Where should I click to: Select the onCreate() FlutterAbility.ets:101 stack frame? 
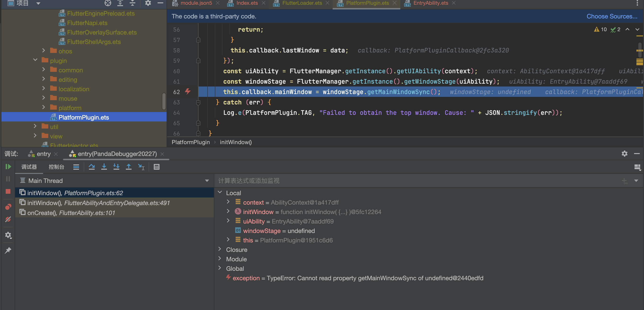71,213
